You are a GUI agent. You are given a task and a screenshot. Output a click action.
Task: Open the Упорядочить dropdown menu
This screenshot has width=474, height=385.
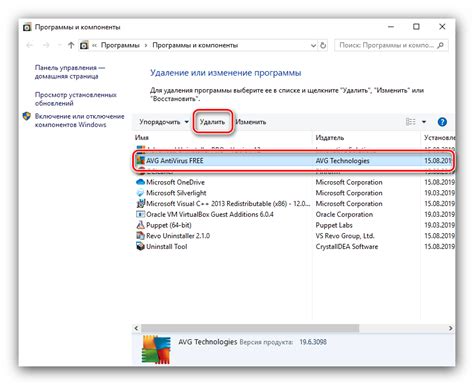(164, 122)
